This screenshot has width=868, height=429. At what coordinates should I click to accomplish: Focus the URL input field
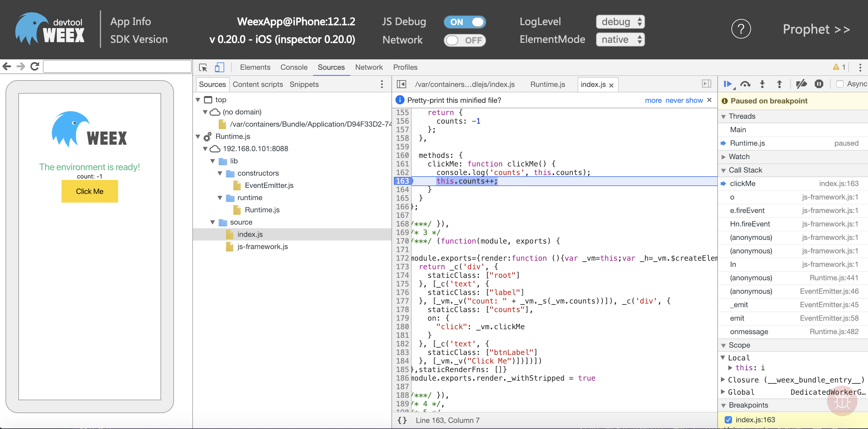click(x=117, y=66)
